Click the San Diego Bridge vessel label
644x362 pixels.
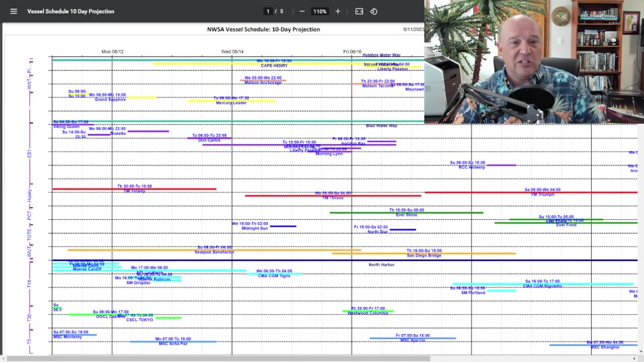[x=424, y=256]
